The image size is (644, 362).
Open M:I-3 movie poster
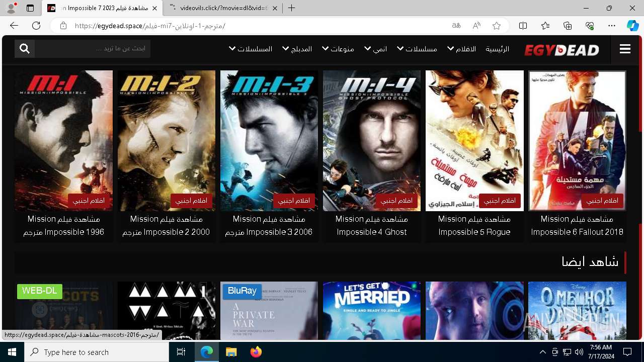click(x=269, y=140)
